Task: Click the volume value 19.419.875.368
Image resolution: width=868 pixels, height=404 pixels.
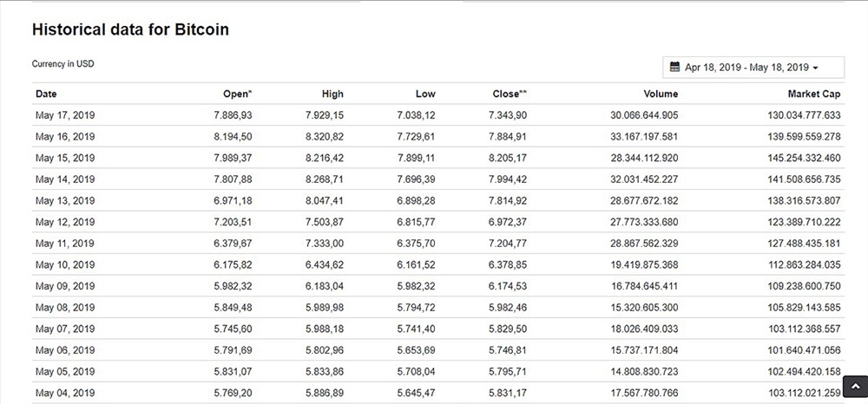Action: (x=644, y=264)
